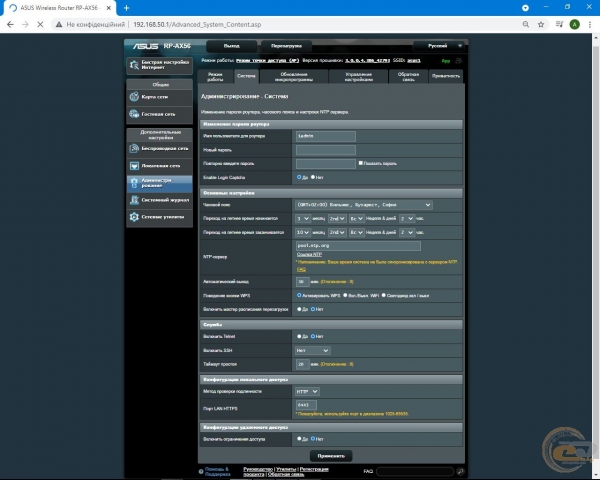The height and width of the screenshot is (480, 600).
Task: Click the grey status icon next to App
Action: pos(458,60)
